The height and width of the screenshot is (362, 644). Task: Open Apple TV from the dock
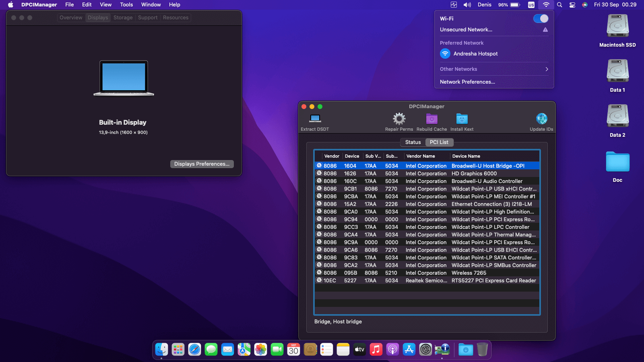[x=359, y=350]
